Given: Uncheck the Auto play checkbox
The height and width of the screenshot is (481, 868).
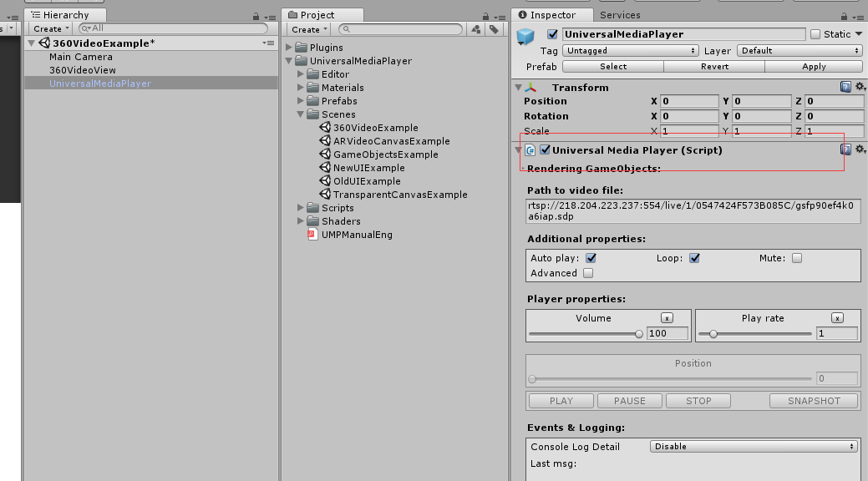Looking at the screenshot, I should tap(591, 258).
